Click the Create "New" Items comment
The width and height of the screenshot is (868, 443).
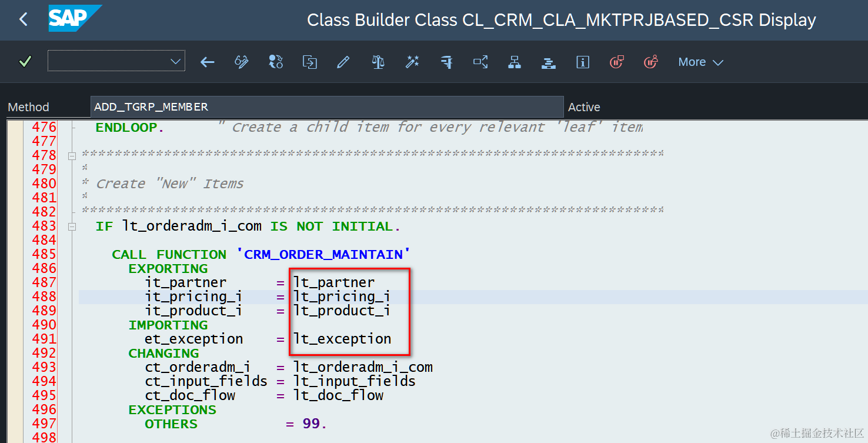(x=169, y=184)
